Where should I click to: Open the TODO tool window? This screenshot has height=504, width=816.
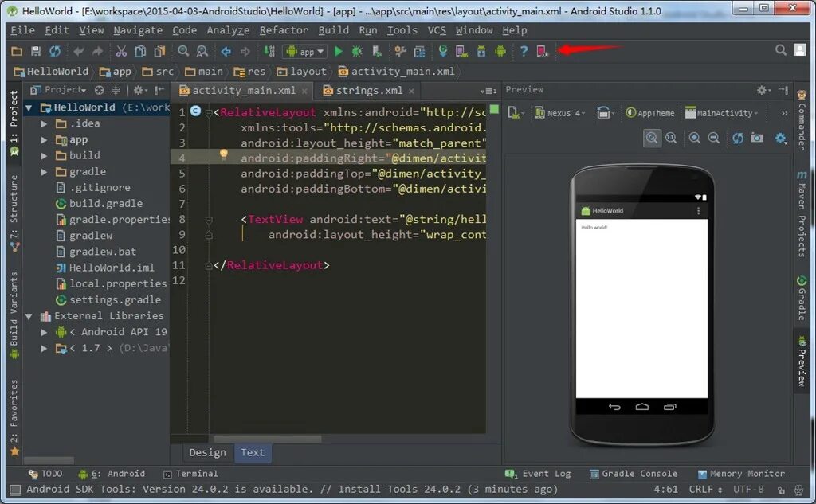click(x=45, y=474)
